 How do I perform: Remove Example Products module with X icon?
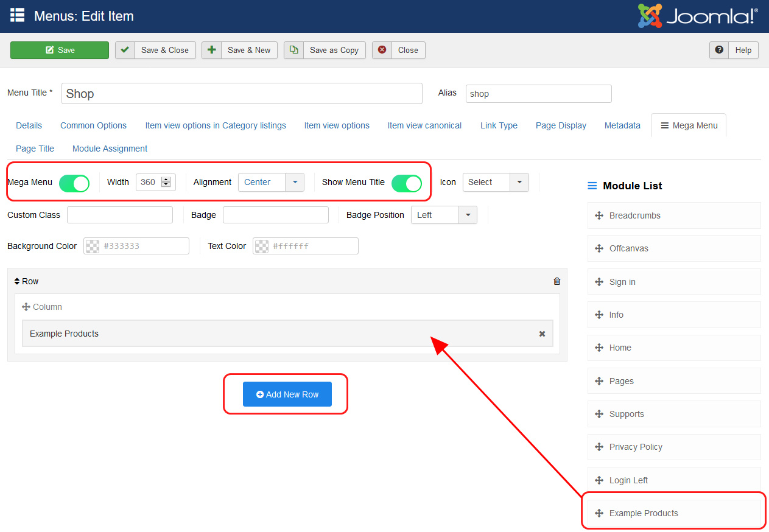click(x=542, y=334)
